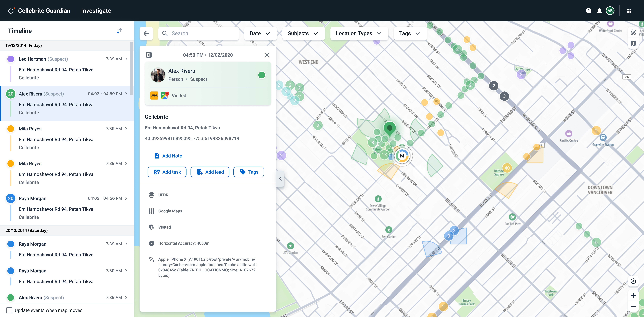The image size is (644, 318).
Task: Click the Davie Village Community Garden marker
Action: (378, 199)
